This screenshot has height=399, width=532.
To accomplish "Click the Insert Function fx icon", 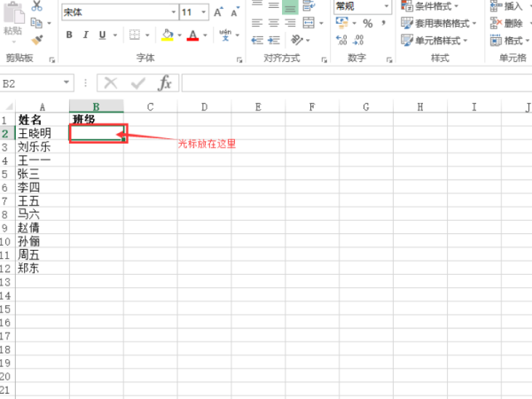I will pos(165,82).
